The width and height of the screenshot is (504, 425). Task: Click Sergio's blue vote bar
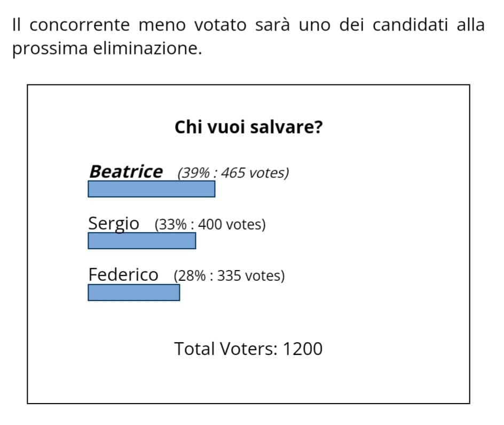(142, 241)
